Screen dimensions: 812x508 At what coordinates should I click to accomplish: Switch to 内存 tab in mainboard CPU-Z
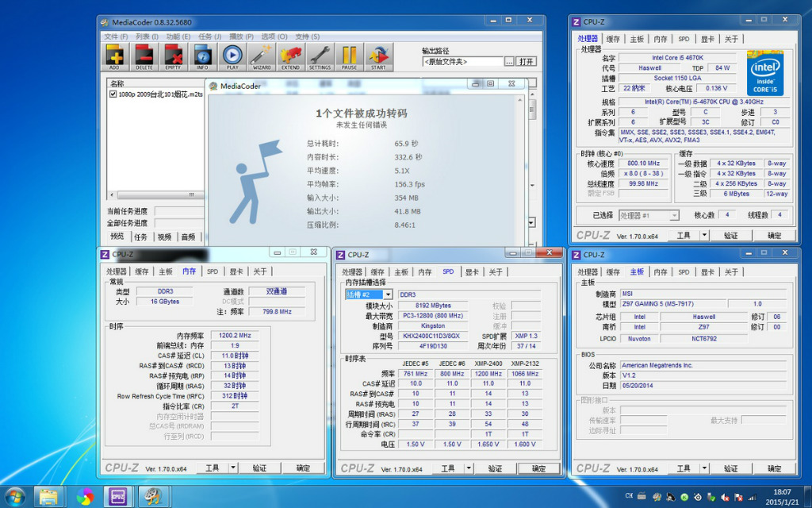661,271
